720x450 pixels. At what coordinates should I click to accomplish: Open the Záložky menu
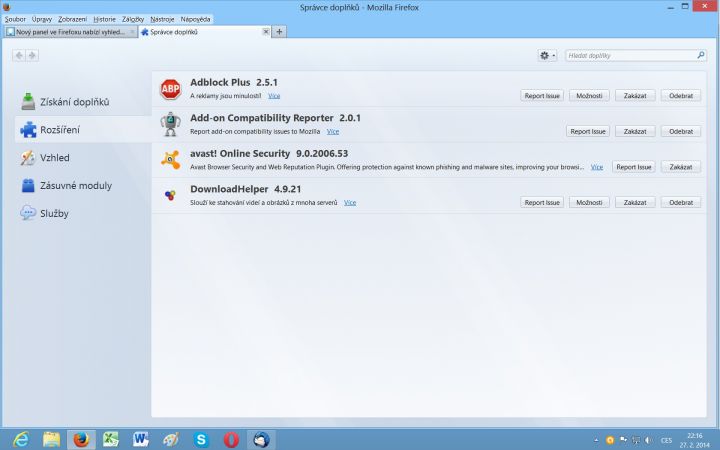pyautogui.click(x=133, y=19)
